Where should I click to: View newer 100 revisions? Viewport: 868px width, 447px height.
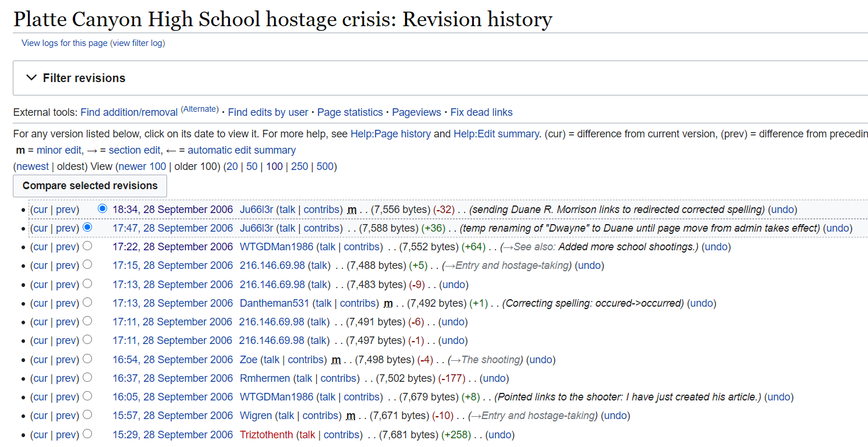(x=143, y=166)
